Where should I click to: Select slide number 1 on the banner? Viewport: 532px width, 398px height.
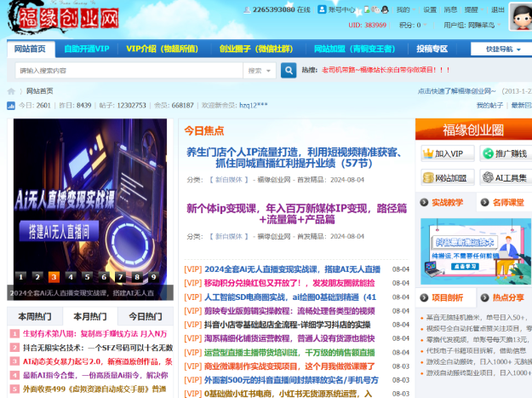(x=20, y=277)
